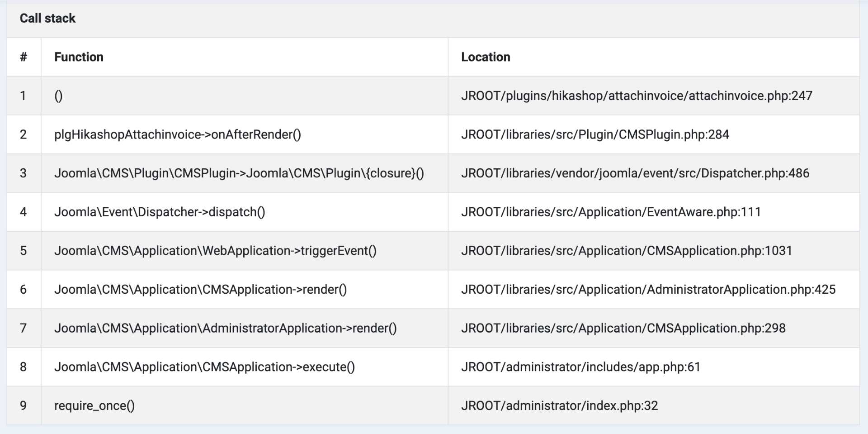Viewport: 868px width, 434px height.
Task: Click the # column header
Action: tap(24, 57)
